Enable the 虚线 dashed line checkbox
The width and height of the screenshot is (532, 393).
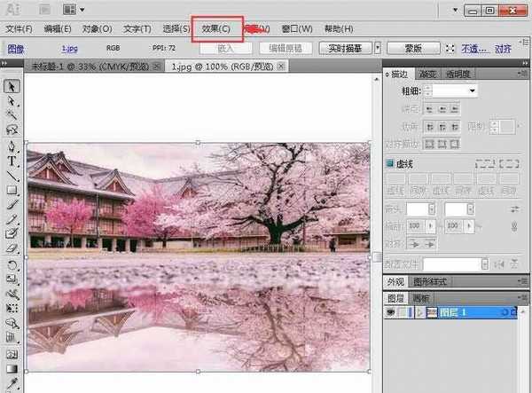click(389, 163)
